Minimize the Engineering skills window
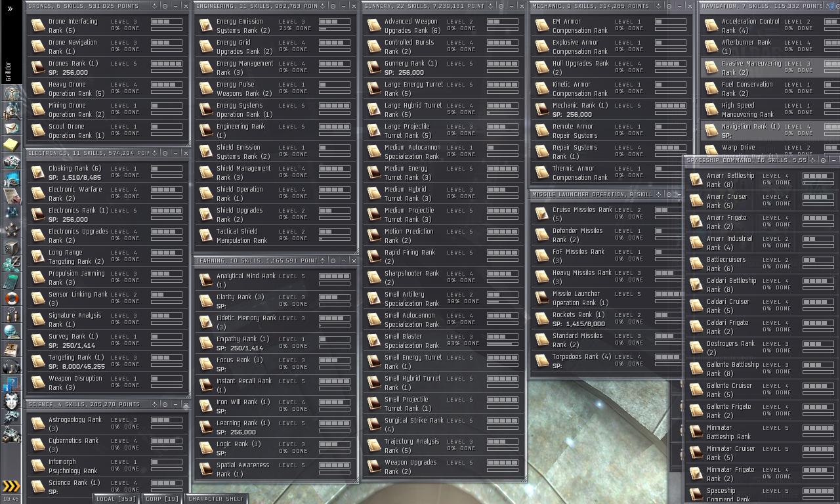The width and height of the screenshot is (840, 504). (343, 6)
